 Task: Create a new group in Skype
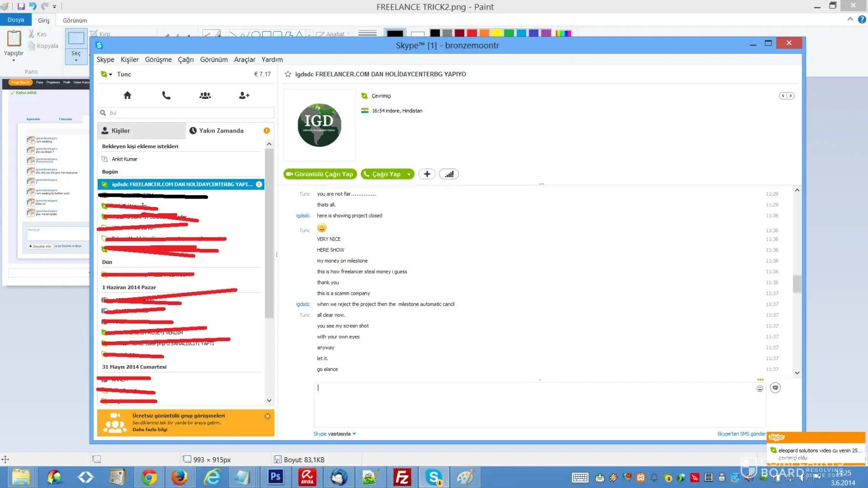coord(205,96)
